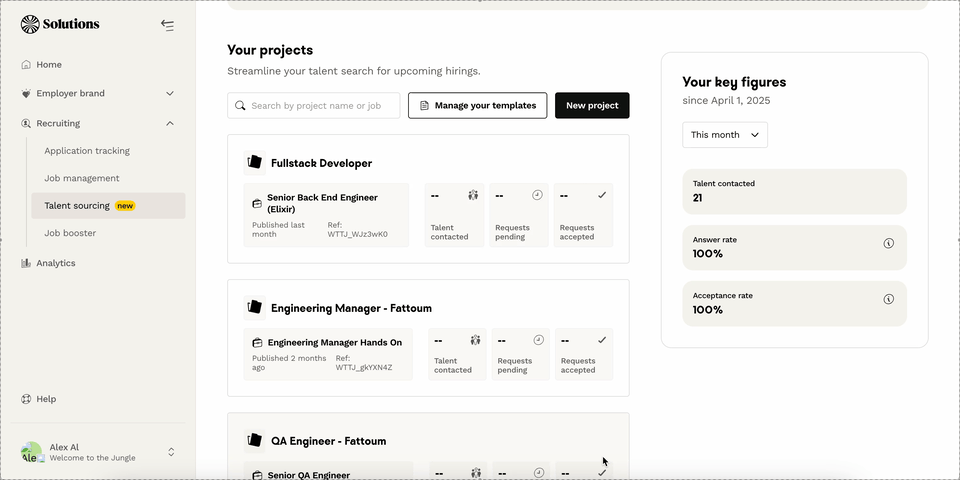Go to Home in the sidebar
Viewport: 960px width, 480px height.
click(x=48, y=64)
